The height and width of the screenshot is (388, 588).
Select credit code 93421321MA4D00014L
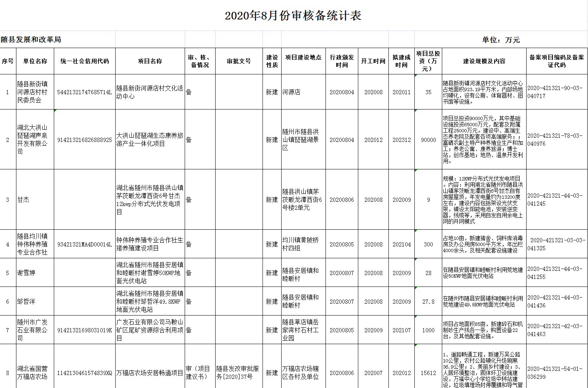85,245
